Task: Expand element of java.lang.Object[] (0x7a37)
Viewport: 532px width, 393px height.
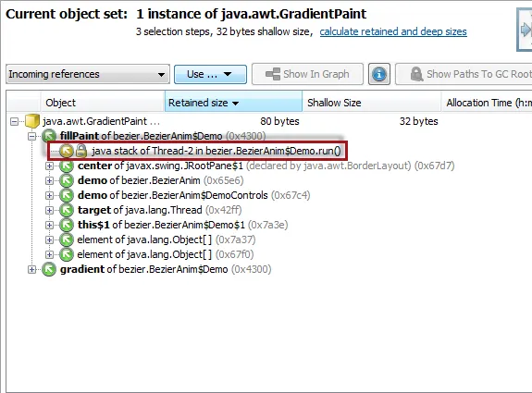Action: click(50, 240)
